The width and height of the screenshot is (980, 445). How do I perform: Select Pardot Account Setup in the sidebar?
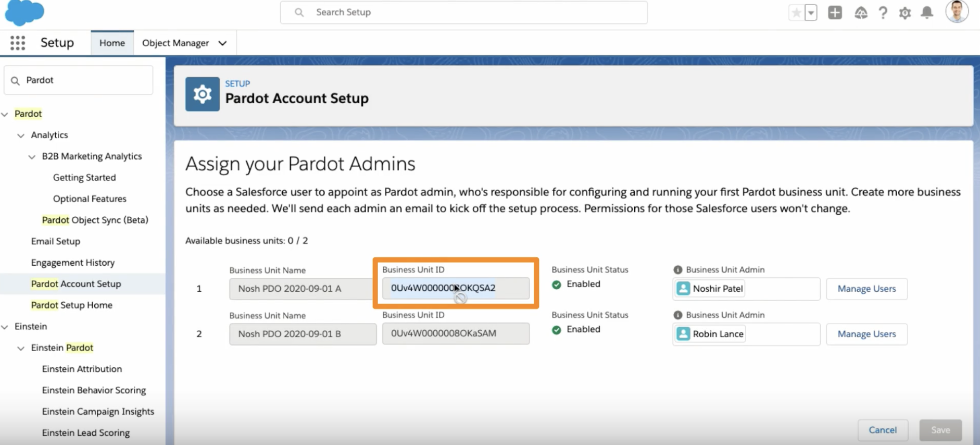pyautogui.click(x=76, y=283)
